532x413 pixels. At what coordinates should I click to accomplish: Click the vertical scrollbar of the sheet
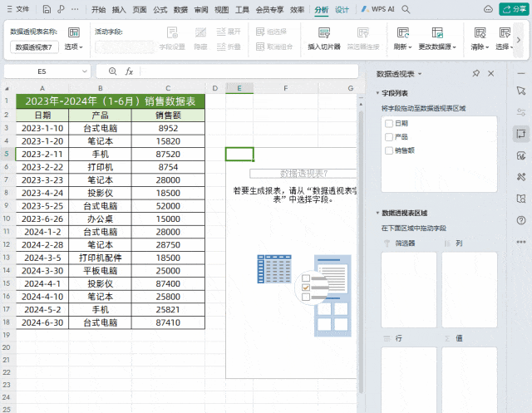pyautogui.click(x=361, y=251)
